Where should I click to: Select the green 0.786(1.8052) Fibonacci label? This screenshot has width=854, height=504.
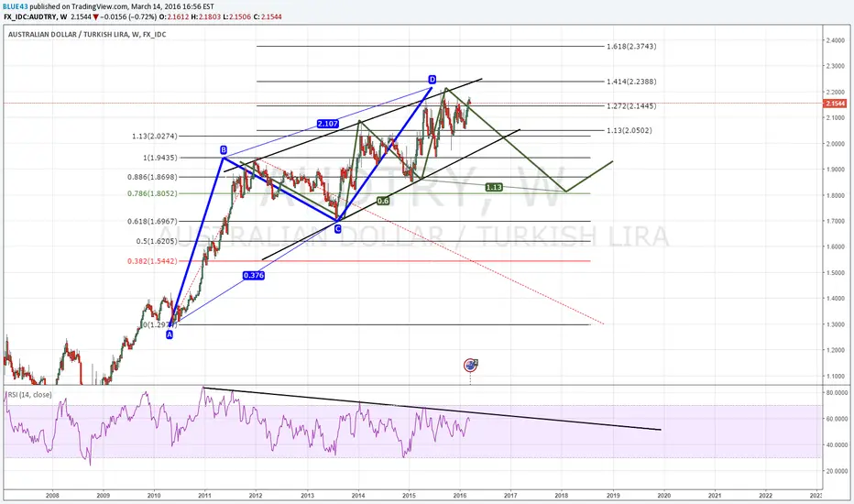(x=152, y=192)
